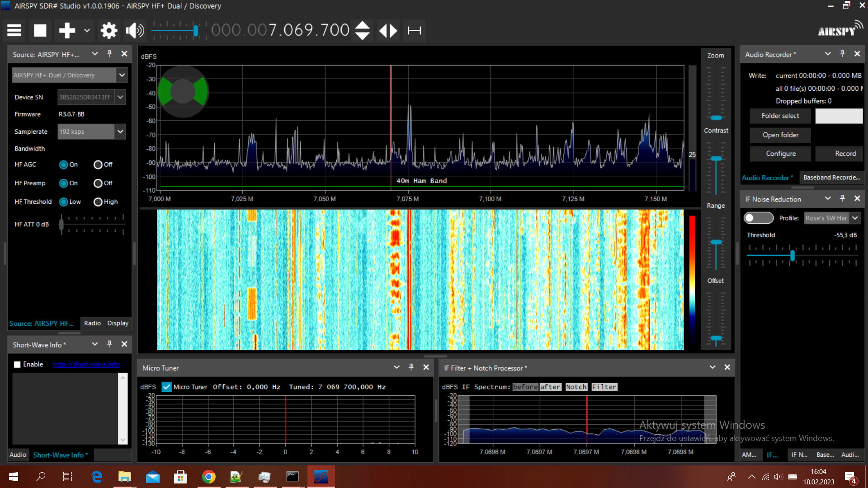
Task: Click the Record button
Action: (x=840, y=154)
